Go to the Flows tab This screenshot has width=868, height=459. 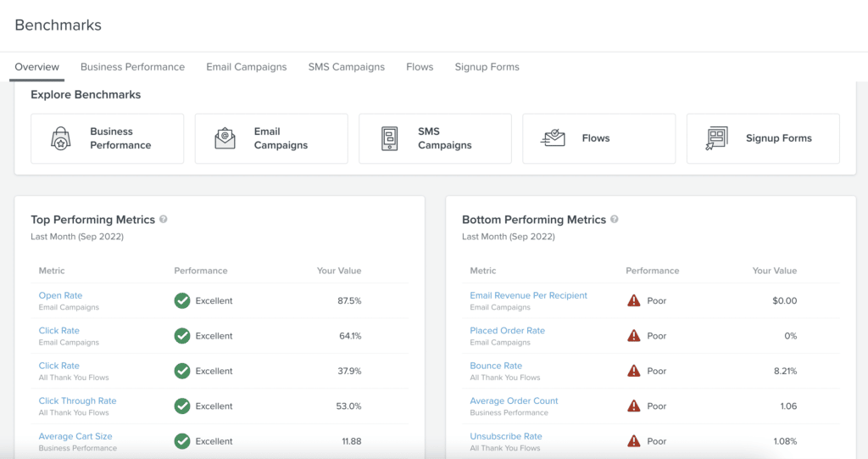pyautogui.click(x=420, y=67)
